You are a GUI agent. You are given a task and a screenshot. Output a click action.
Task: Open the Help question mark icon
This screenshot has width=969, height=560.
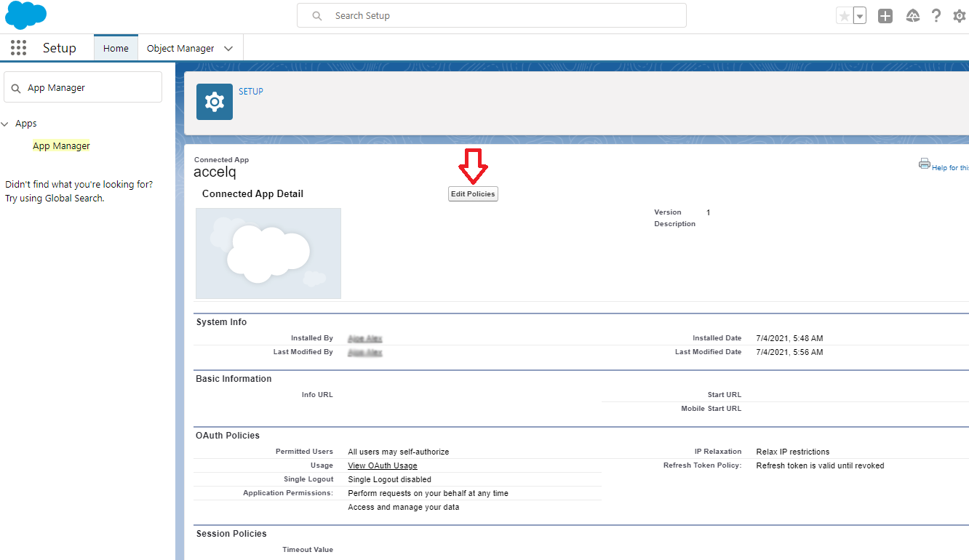point(936,16)
